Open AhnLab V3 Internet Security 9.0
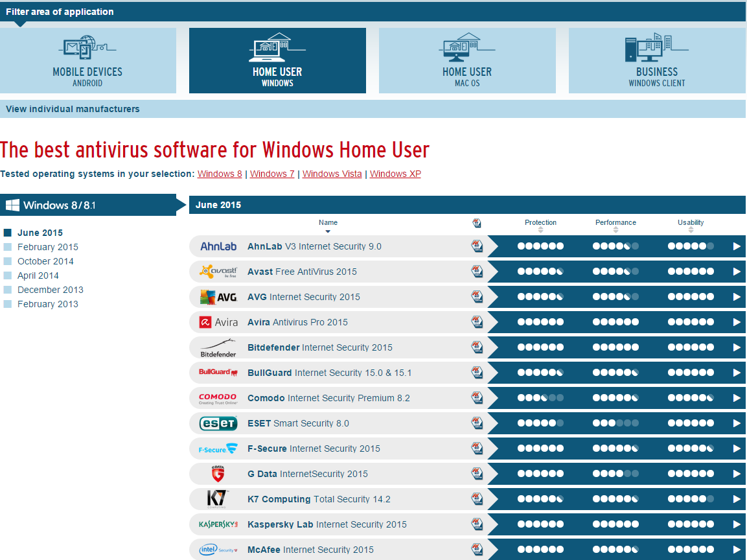This screenshot has height=560, width=747. [x=314, y=246]
